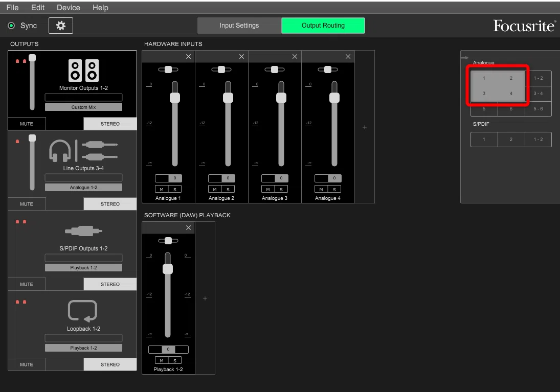Open the Device menu
The width and height of the screenshot is (560, 392).
(x=68, y=8)
